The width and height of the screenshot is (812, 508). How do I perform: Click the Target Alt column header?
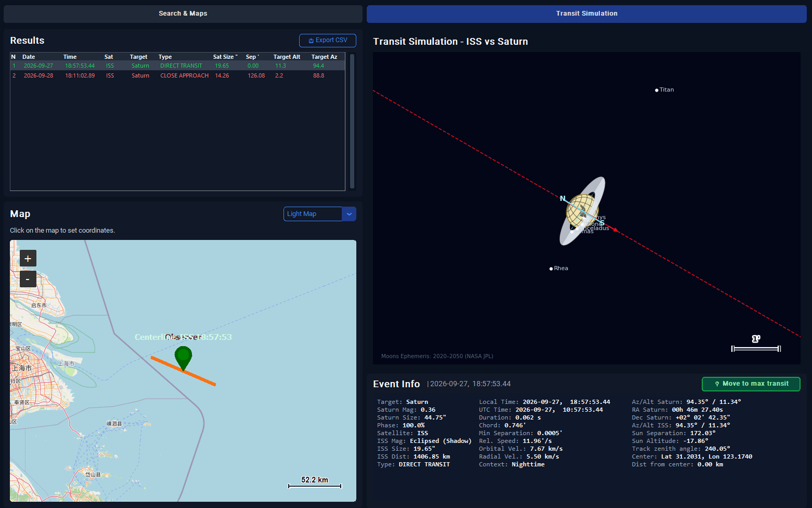(287, 57)
